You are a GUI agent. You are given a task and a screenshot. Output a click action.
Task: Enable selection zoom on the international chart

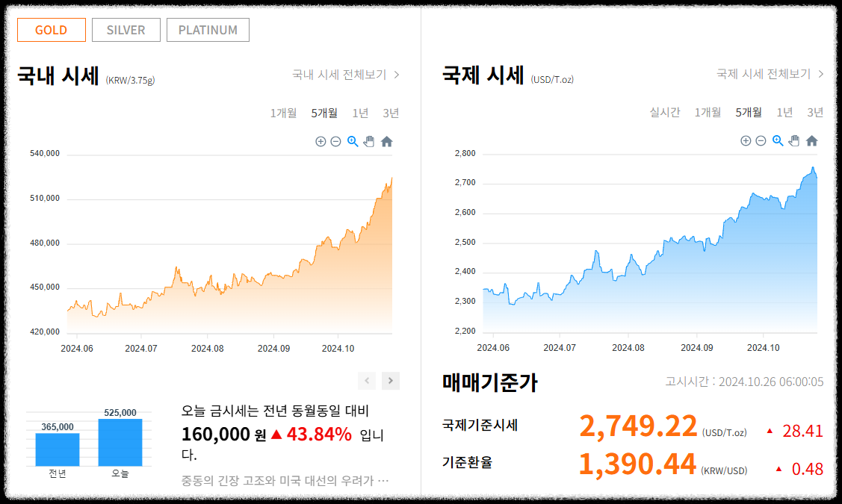[x=777, y=140]
